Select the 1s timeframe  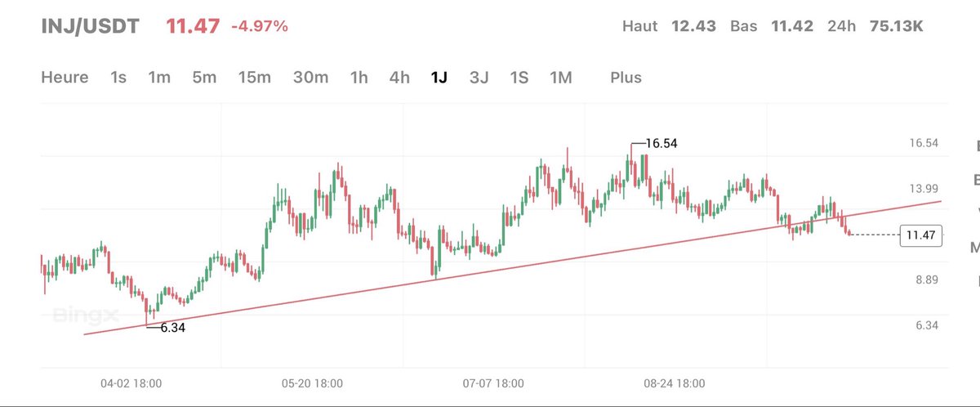pos(118,78)
